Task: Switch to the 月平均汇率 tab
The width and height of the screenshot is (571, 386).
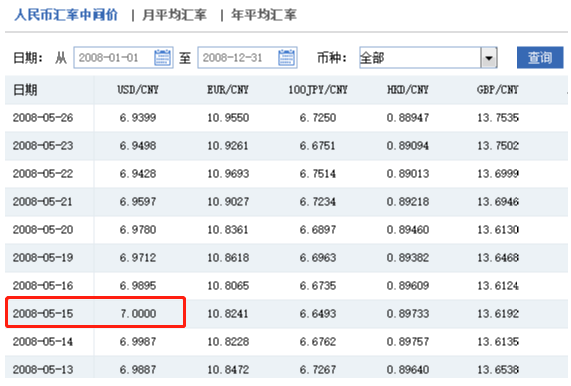Action: pyautogui.click(x=174, y=15)
